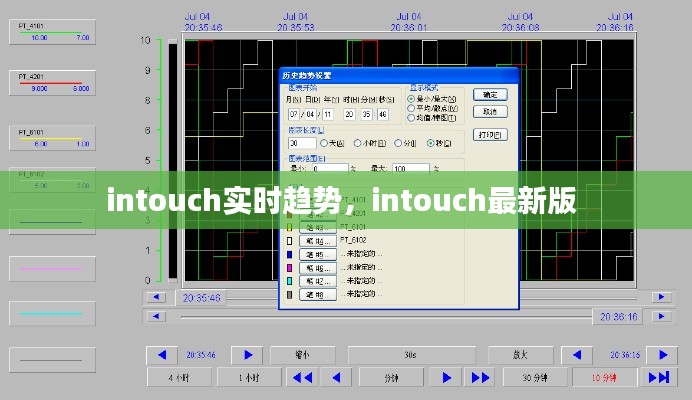Click the 确定 button in dialog

point(490,94)
